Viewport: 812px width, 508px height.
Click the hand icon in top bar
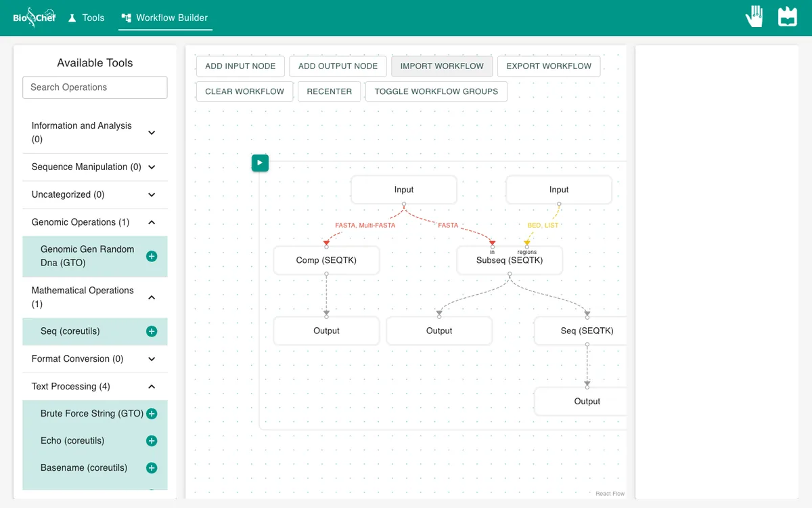[x=754, y=17]
